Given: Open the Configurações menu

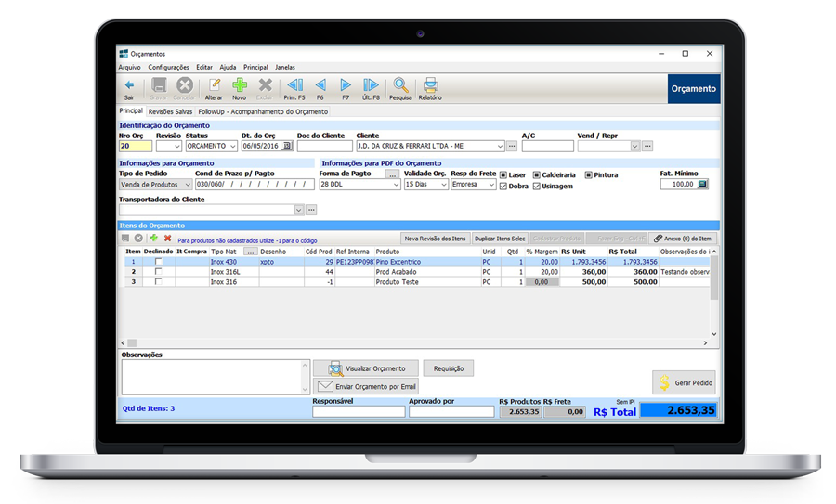Looking at the screenshot, I should tap(168, 67).
